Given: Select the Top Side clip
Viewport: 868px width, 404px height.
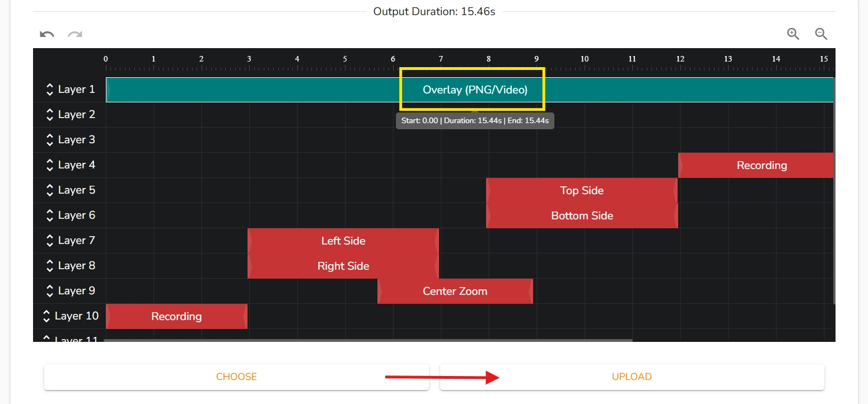Looking at the screenshot, I should point(582,190).
